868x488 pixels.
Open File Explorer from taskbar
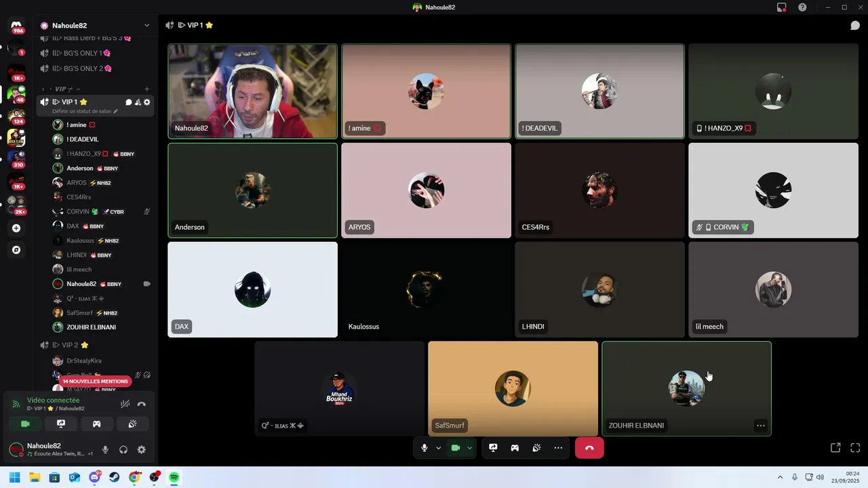click(x=35, y=477)
